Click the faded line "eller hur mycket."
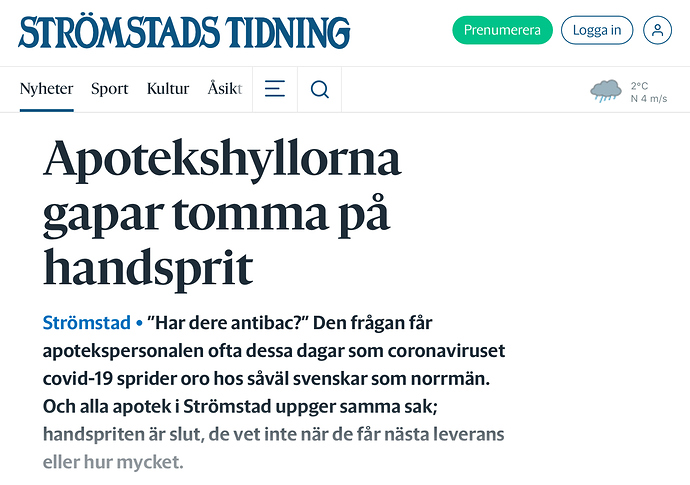Viewport: 690px width, 485px height. [x=113, y=462]
